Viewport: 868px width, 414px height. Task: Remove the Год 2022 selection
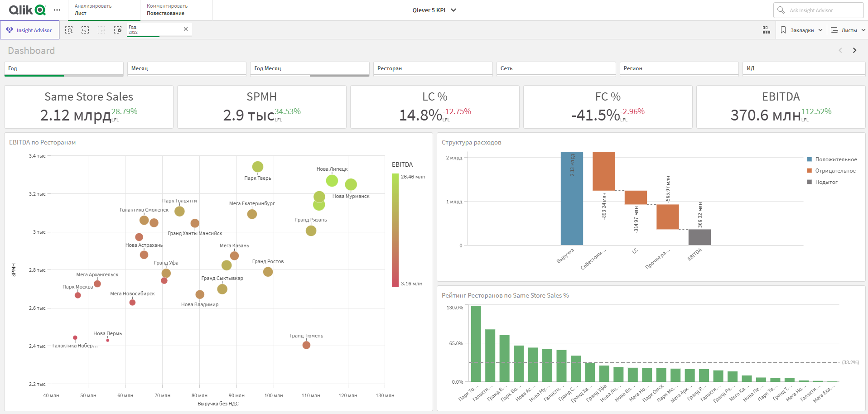click(x=186, y=29)
